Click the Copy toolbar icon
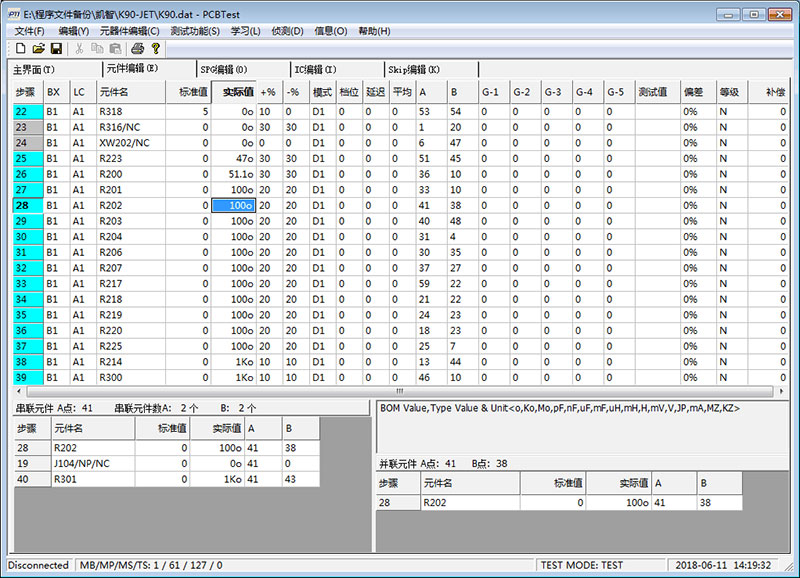The height and width of the screenshot is (578, 800). (97, 48)
